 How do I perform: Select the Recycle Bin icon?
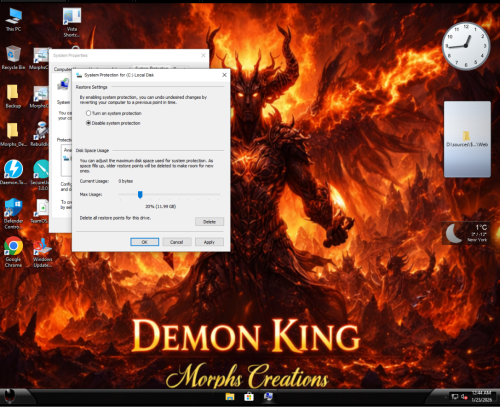pos(13,57)
